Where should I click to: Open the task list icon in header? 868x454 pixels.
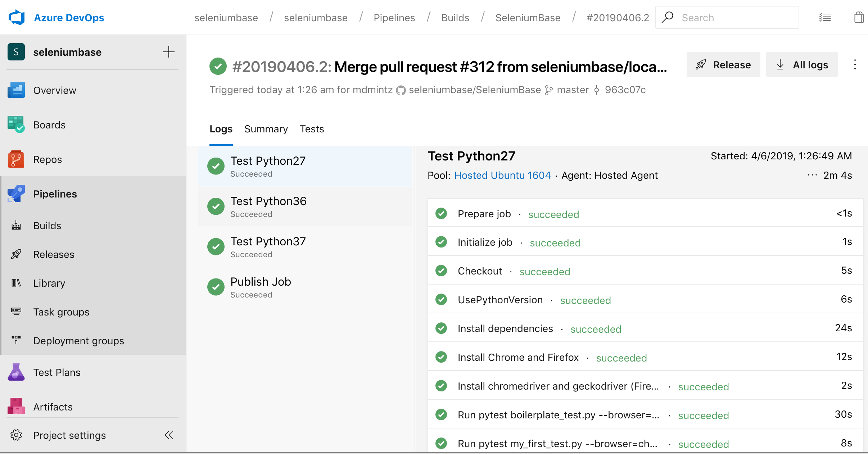825,17
